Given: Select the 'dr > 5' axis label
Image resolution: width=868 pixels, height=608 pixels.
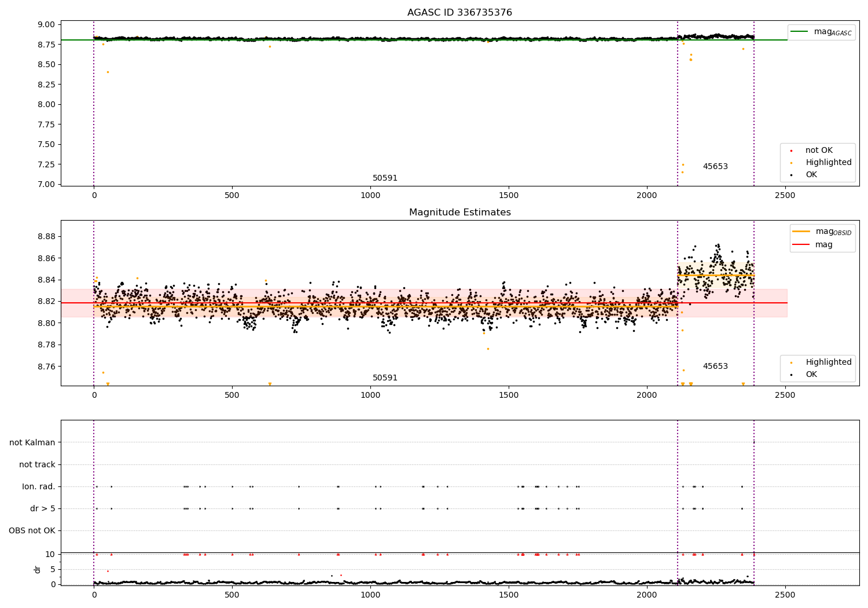Looking at the screenshot, I should pos(43,508).
